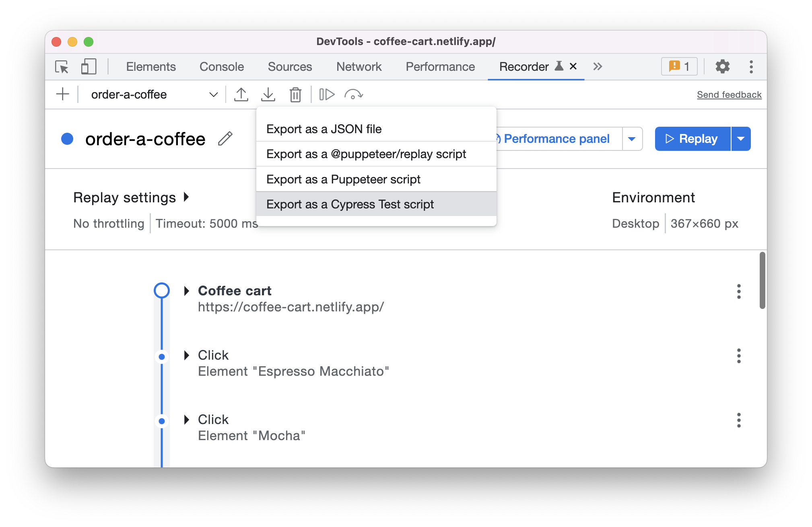Click the plus icon to create recording

[62, 95]
